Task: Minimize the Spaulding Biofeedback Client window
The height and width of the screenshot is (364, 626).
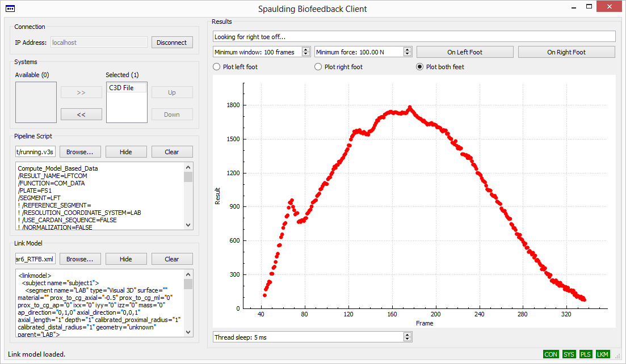Action: tap(574, 7)
